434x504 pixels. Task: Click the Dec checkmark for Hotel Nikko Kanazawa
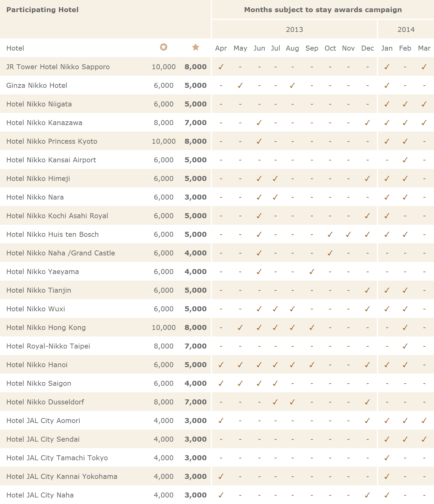tap(368, 123)
